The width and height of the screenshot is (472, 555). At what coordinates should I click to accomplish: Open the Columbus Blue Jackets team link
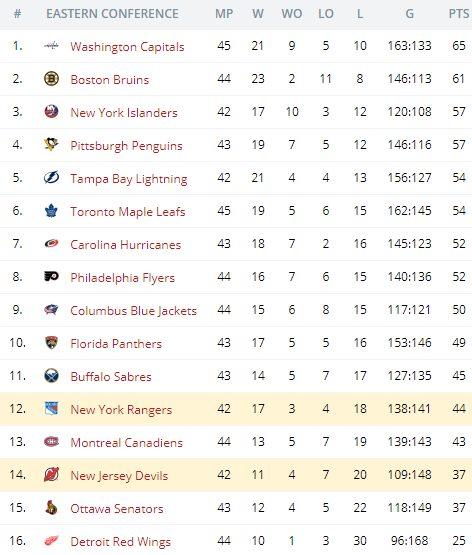coord(133,311)
